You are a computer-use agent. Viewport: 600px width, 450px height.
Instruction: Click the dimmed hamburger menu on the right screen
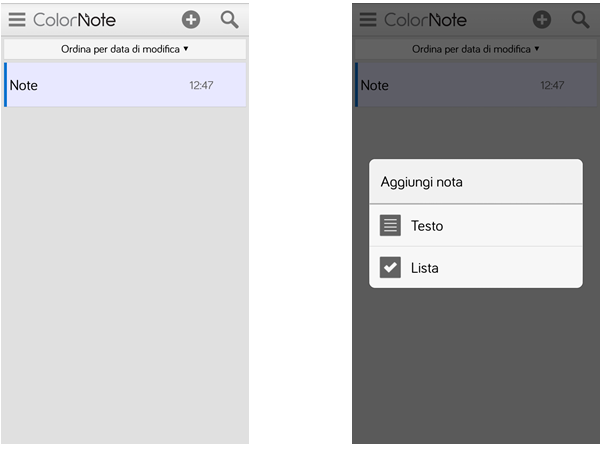tap(368, 20)
